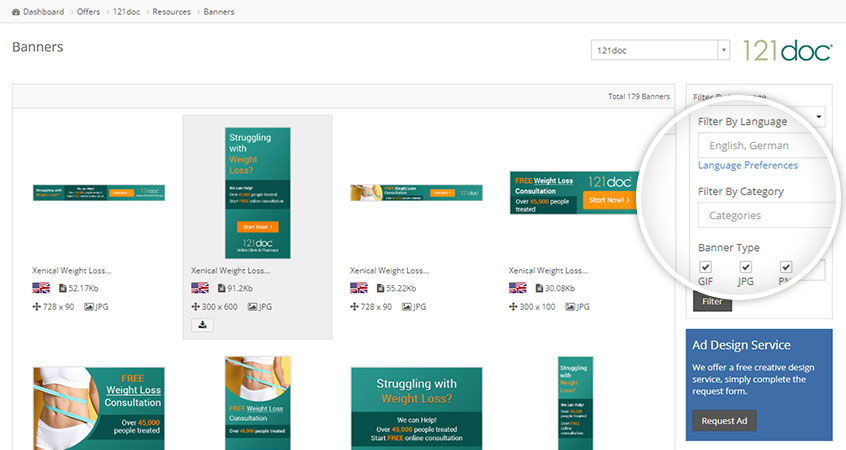This screenshot has height=450, width=846.
Task: Click file size icon beside 55.22Kb
Action: (380, 288)
